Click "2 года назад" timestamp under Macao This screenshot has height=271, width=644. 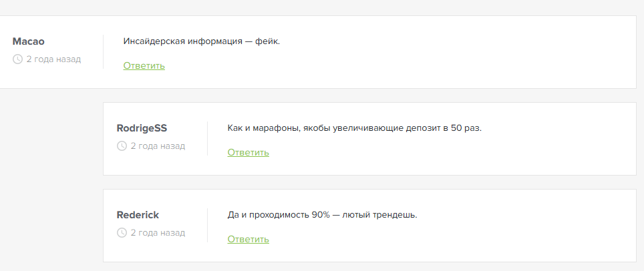53,59
